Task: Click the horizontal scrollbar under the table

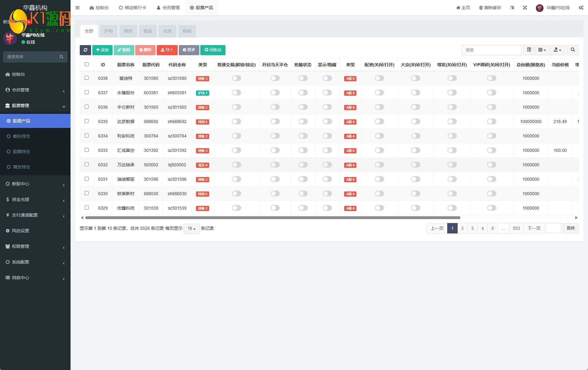Action: point(272,218)
